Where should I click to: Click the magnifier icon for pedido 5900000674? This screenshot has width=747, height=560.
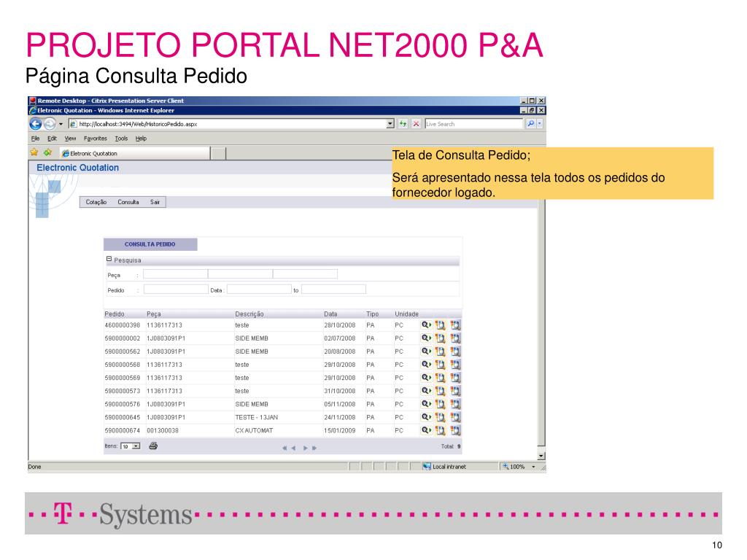426,430
